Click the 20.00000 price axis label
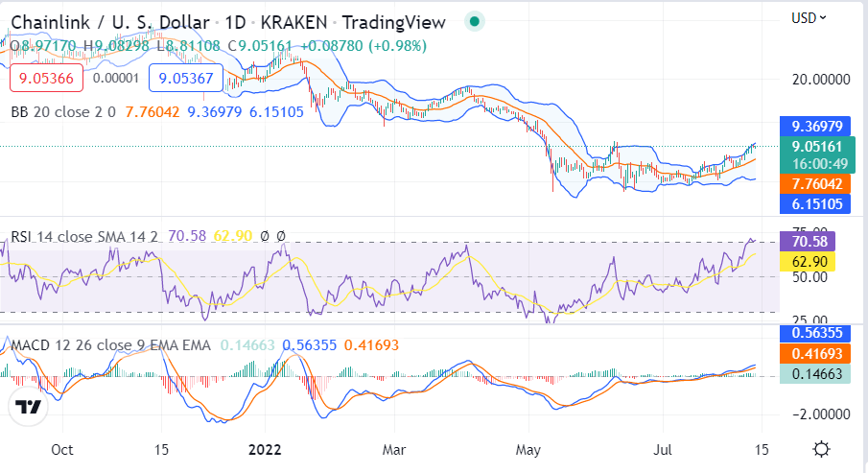This screenshot has height=473, width=868. click(x=821, y=80)
